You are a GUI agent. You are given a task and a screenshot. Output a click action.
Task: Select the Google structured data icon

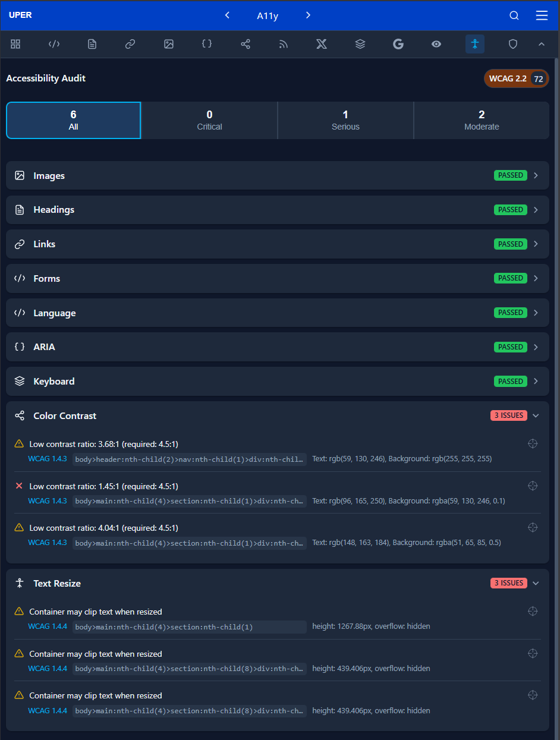[398, 44]
